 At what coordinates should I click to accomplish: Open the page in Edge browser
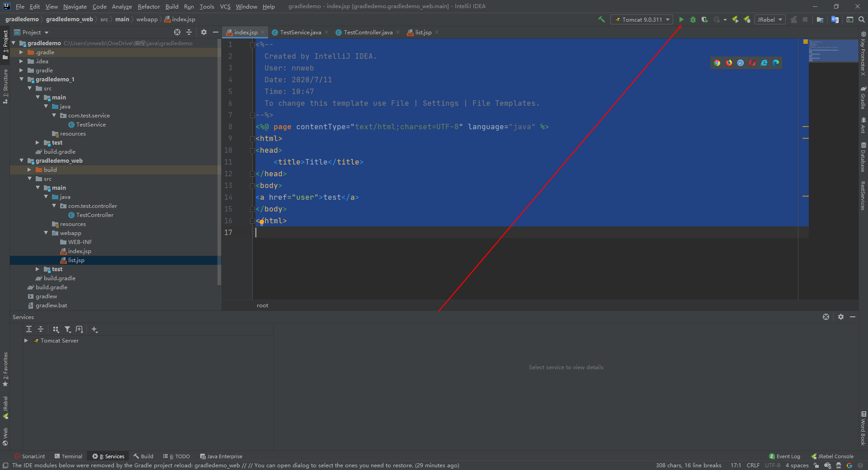point(776,63)
